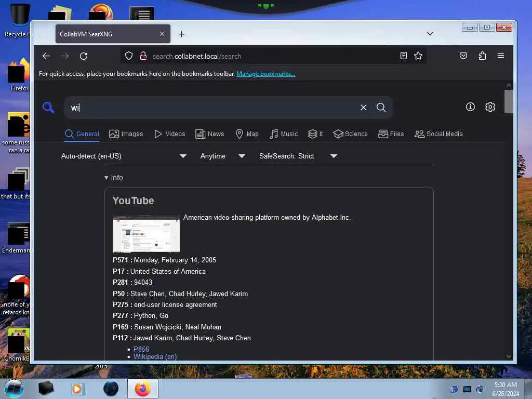Open the Anytime time range dropdown
The width and height of the screenshot is (532, 399).
222,156
